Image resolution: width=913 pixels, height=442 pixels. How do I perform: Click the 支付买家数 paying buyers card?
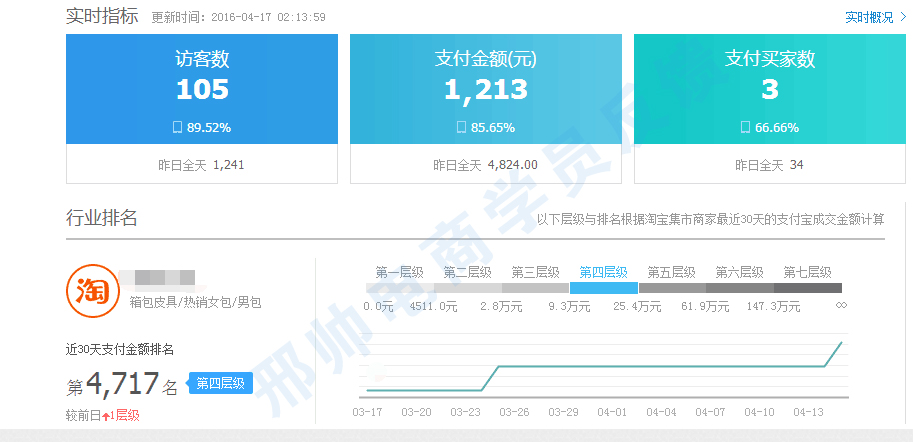(x=769, y=89)
